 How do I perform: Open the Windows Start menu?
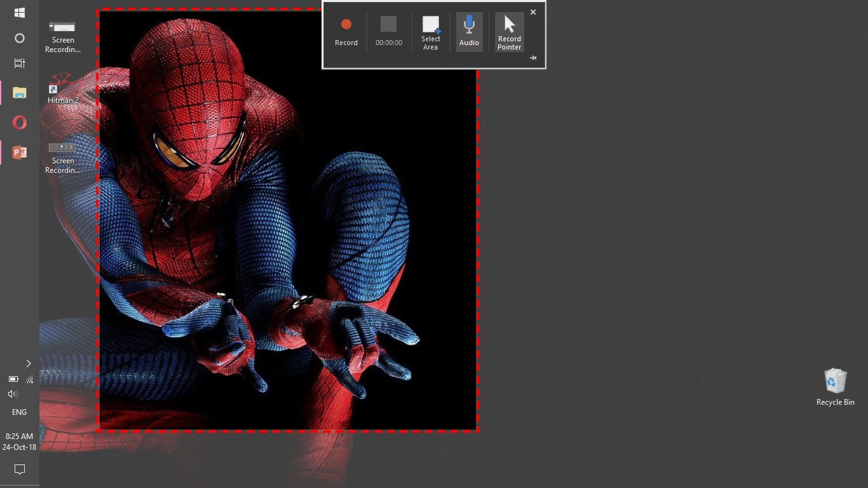coord(20,13)
